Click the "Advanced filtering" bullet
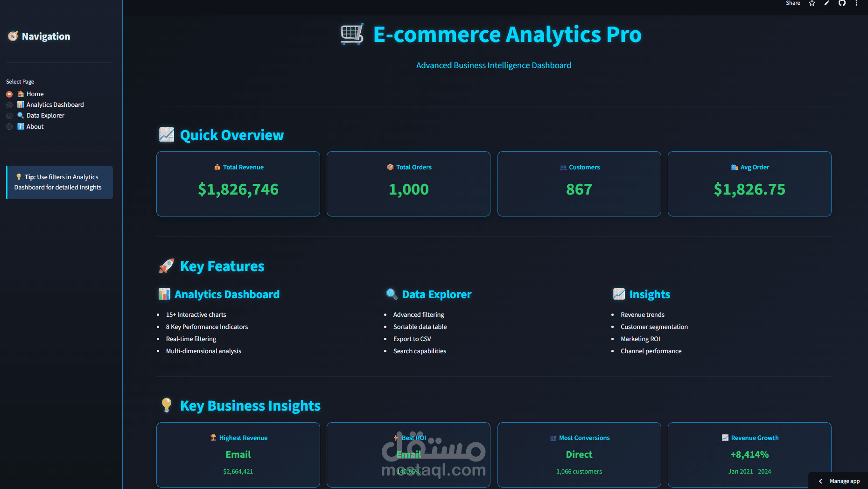 (419, 314)
